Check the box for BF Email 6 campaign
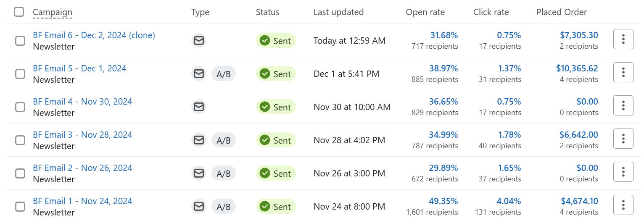Image resolution: width=644 pixels, height=223 pixels. click(x=20, y=41)
